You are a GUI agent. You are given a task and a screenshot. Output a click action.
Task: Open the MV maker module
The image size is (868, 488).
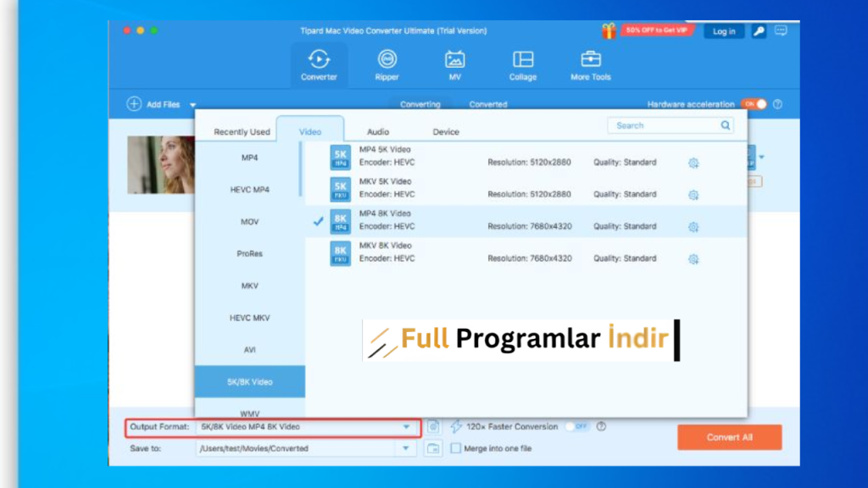coord(454,65)
